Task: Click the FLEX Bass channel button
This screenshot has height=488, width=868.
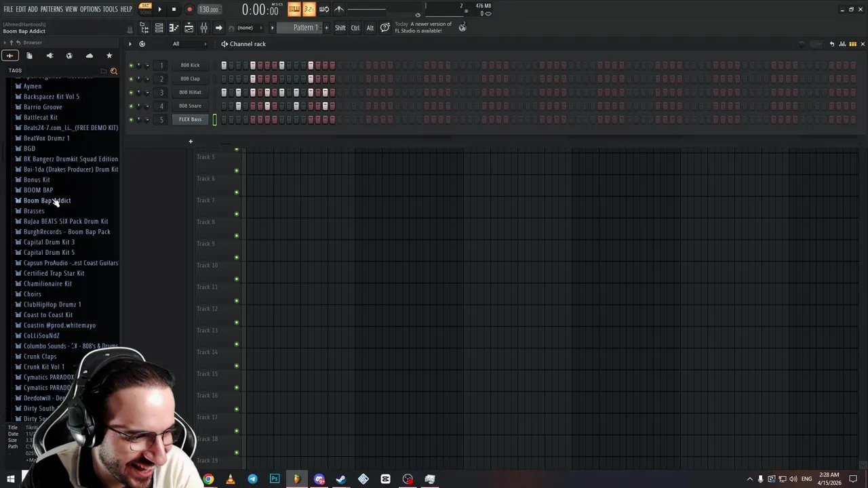Action: pyautogui.click(x=191, y=119)
